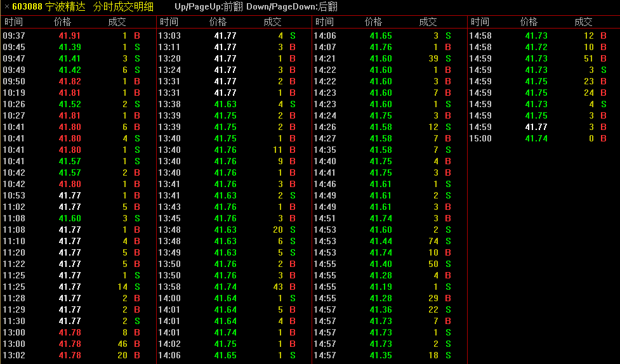Click the 时间 header above the 09:37 row

[14, 22]
